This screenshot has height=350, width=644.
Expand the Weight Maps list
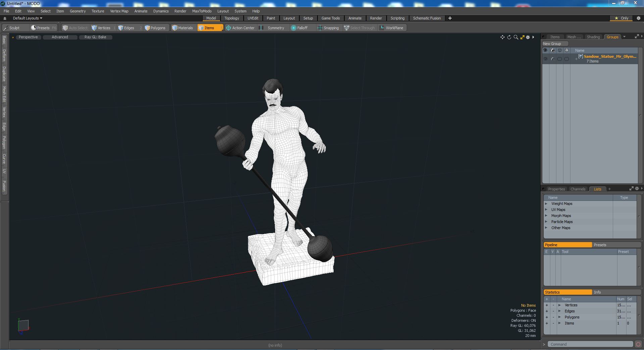point(546,204)
